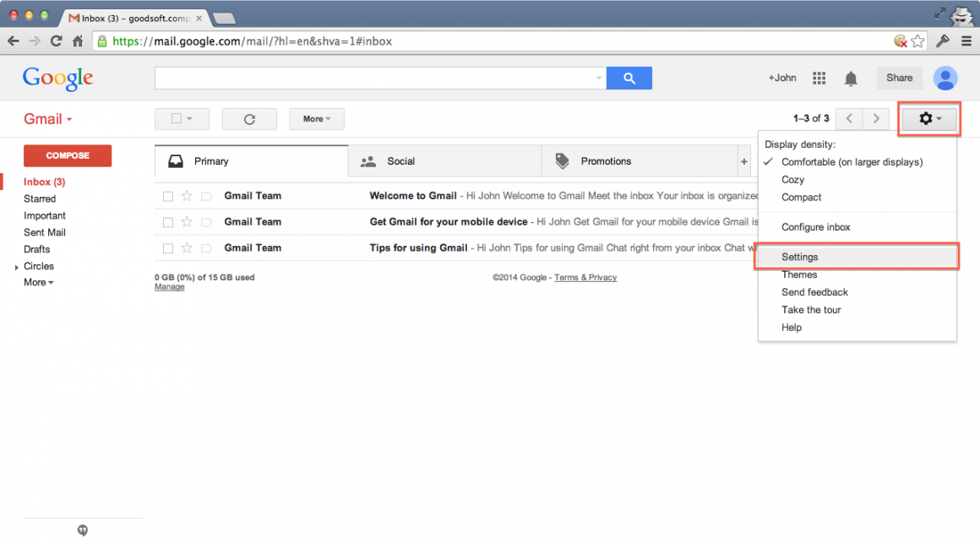Click the key icon in address bar
This screenshot has height=543, width=980.
tap(943, 41)
